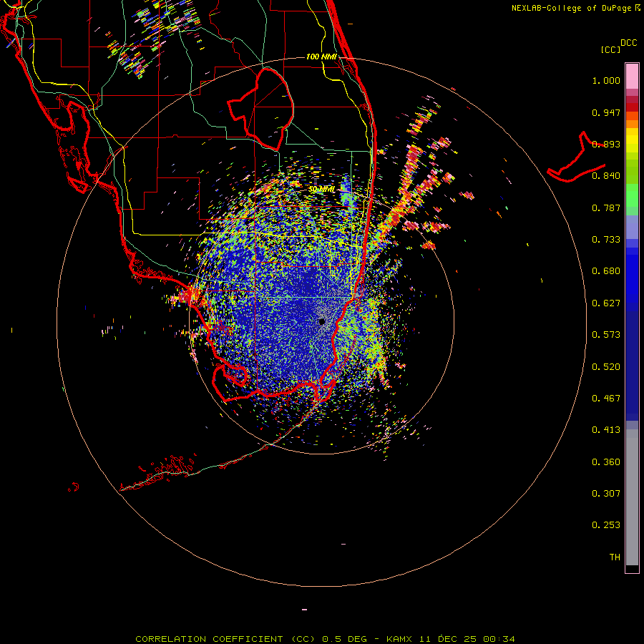Click the DCC legend title
This screenshot has width=644, height=644.
(x=628, y=43)
